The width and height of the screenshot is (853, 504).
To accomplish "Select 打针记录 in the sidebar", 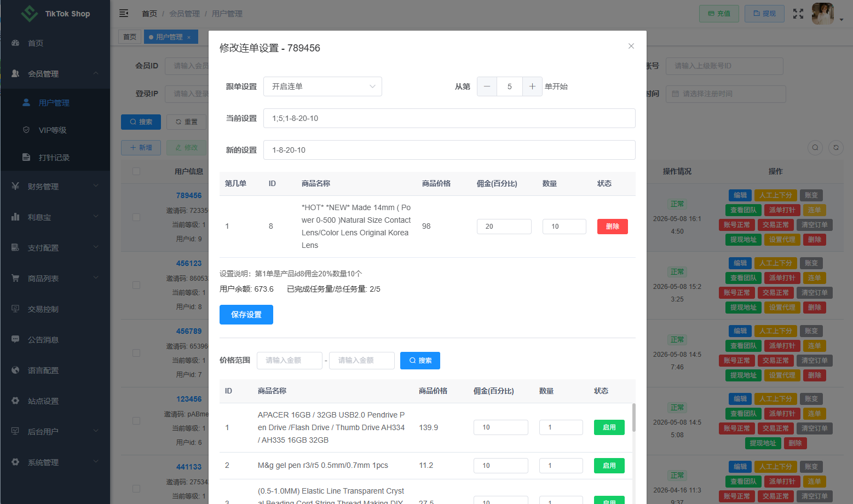I will tap(55, 158).
